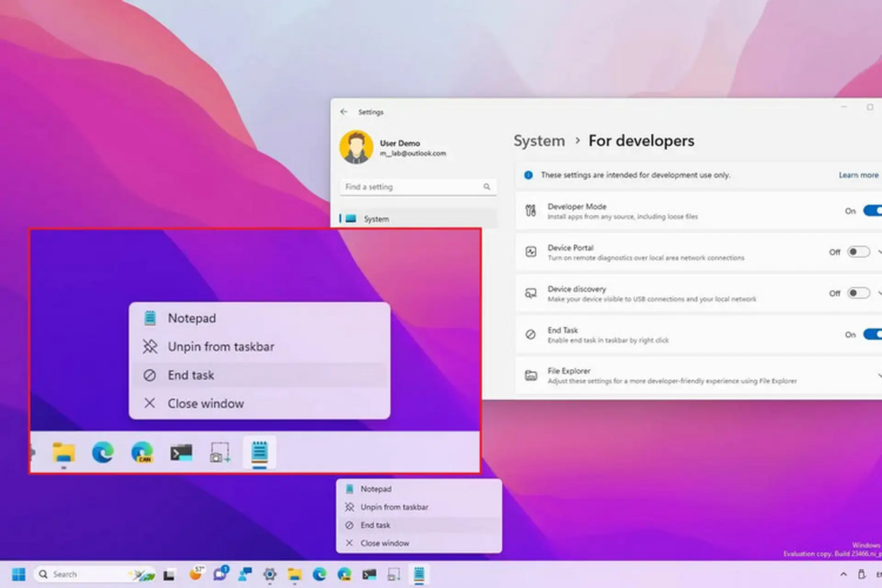Viewport: 882px width, 588px height.
Task: Click the Device discovery title text
Action: [x=577, y=289]
